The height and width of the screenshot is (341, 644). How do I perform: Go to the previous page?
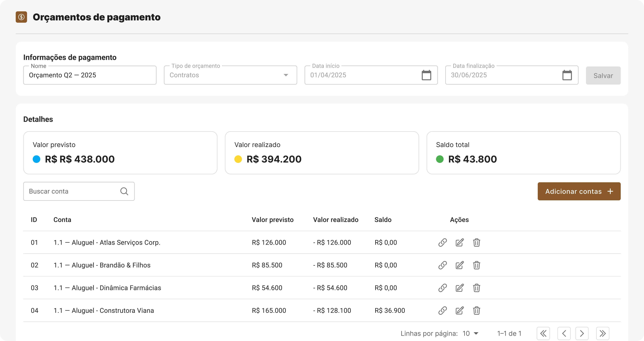point(564,333)
